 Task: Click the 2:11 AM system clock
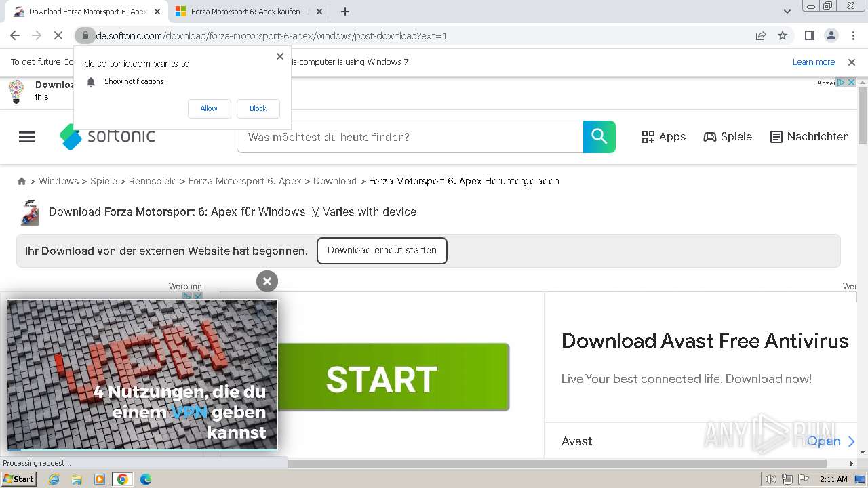pos(833,479)
